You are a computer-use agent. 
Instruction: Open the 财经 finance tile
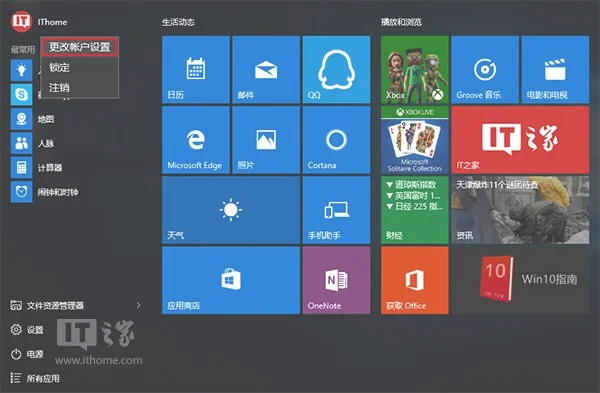point(415,210)
